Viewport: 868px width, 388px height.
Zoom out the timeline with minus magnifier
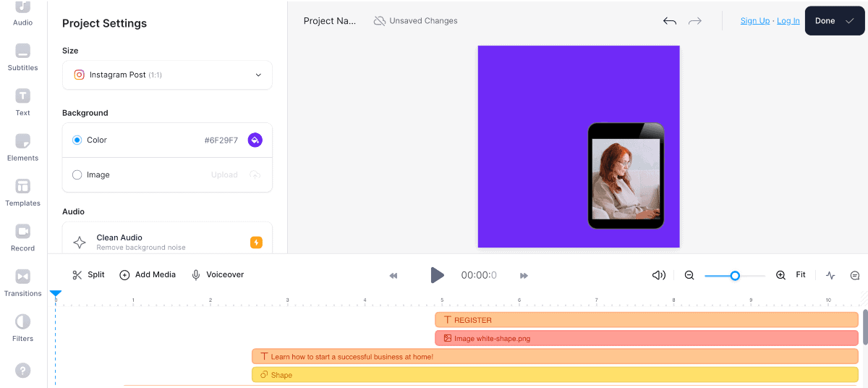click(x=689, y=275)
